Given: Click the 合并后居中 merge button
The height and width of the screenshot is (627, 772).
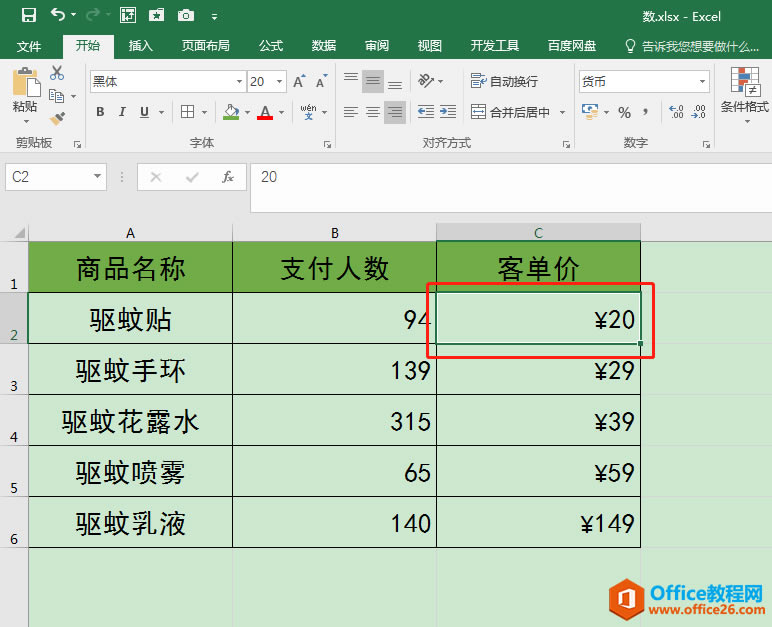Looking at the screenshot, I should tap(510, 112).
